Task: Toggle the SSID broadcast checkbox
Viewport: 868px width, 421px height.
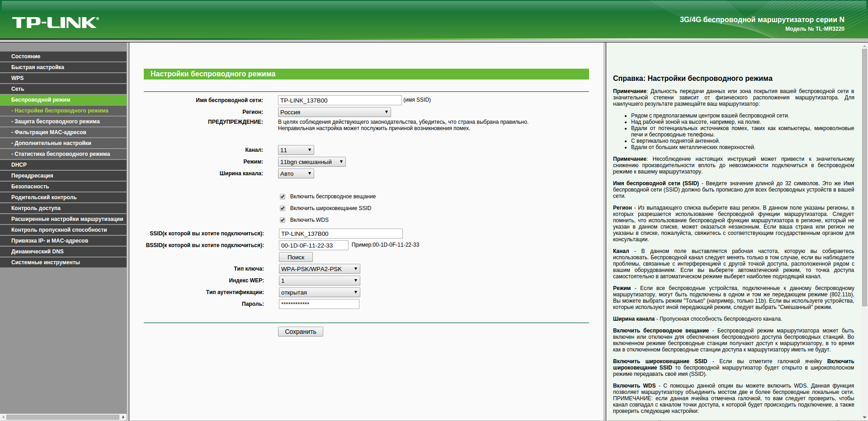Action: tap(283, 208)
